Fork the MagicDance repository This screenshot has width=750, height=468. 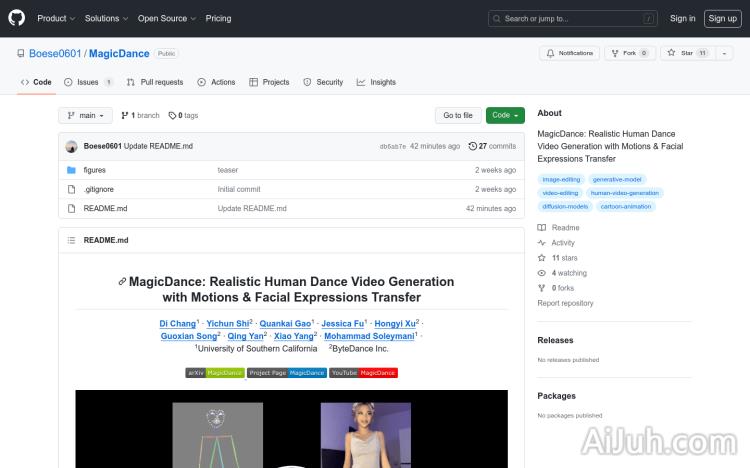click(630, 53)
